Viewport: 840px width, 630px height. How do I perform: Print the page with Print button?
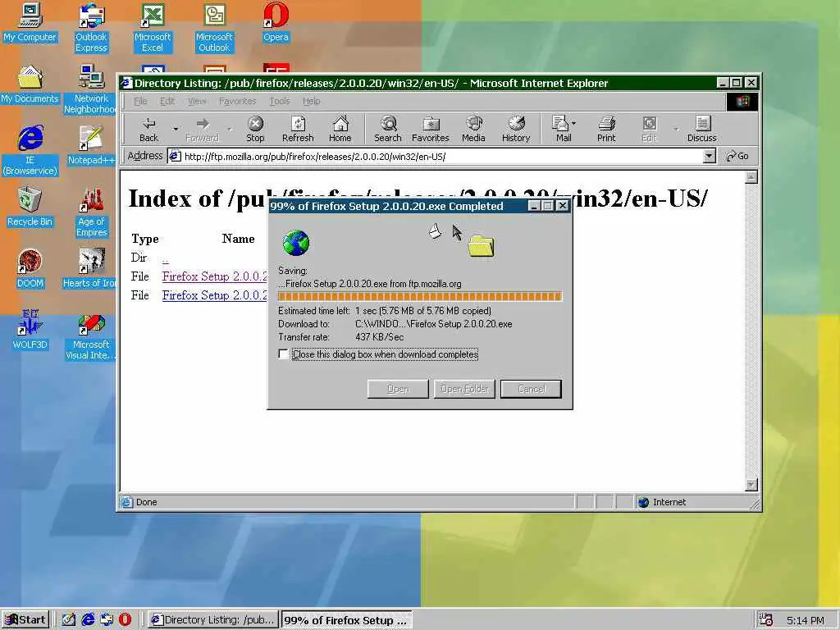(606, 129)
